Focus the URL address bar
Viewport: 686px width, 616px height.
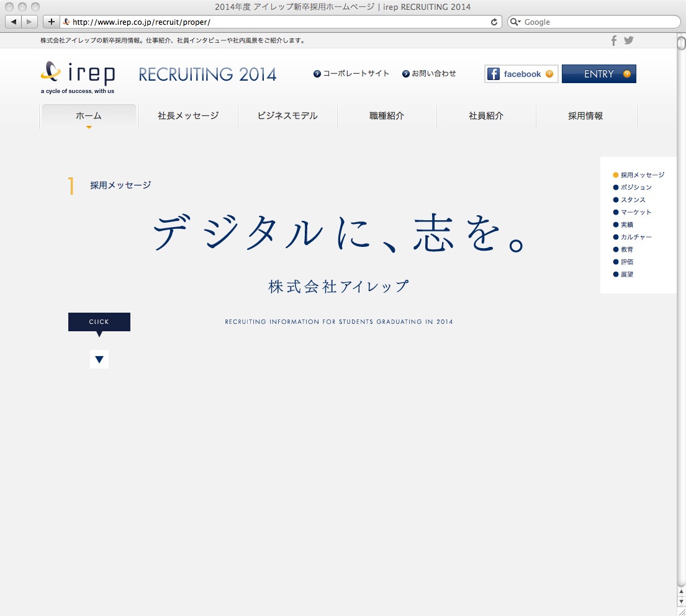(x=280, y=22)
